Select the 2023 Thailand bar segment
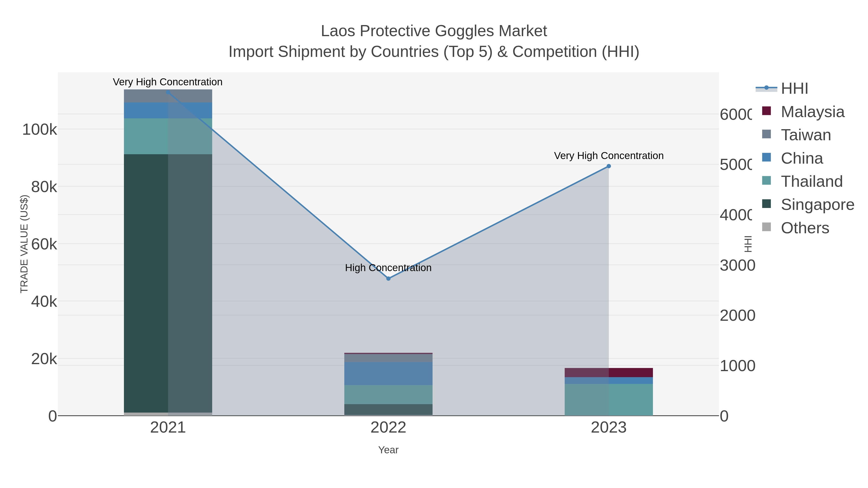 click(609, 400)
